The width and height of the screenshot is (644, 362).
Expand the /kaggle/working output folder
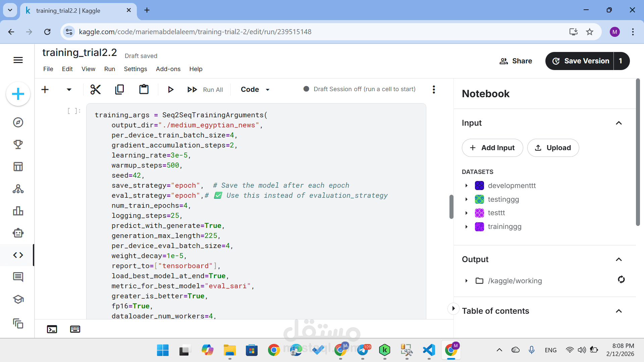(x=467, y=281)
